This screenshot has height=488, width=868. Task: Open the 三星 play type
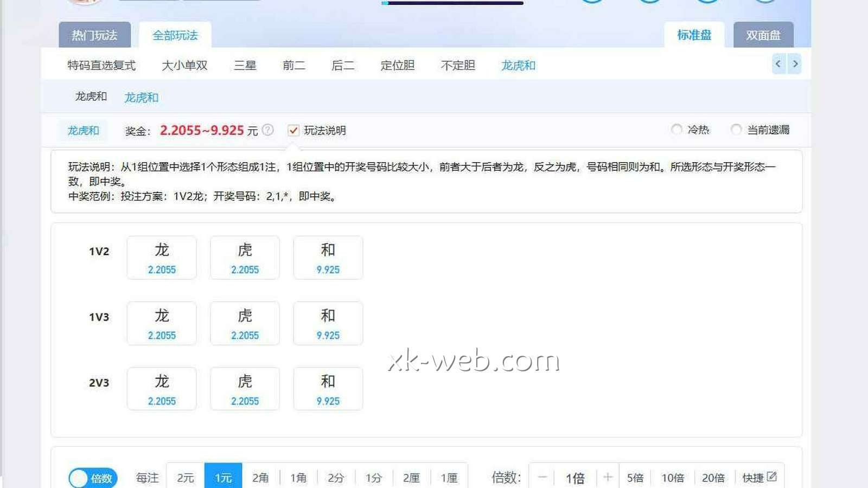coord(245,66)
